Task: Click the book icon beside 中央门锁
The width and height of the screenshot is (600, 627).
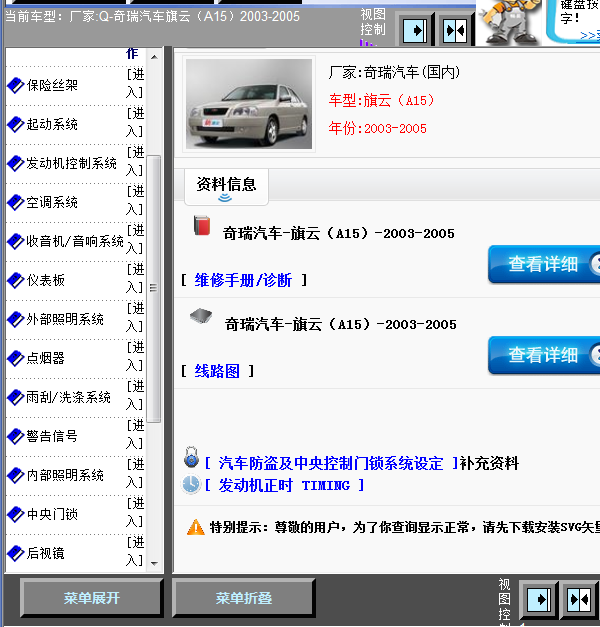Action: [16, 514]
